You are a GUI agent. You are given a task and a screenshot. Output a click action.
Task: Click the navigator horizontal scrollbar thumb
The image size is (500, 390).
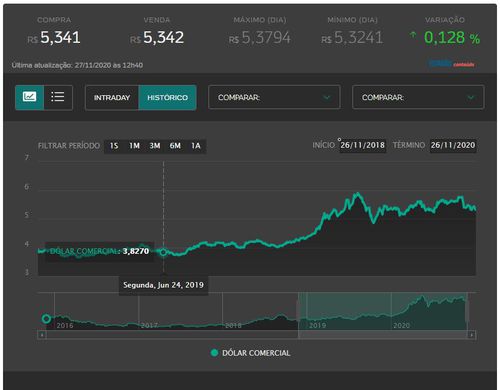(383, 335)
